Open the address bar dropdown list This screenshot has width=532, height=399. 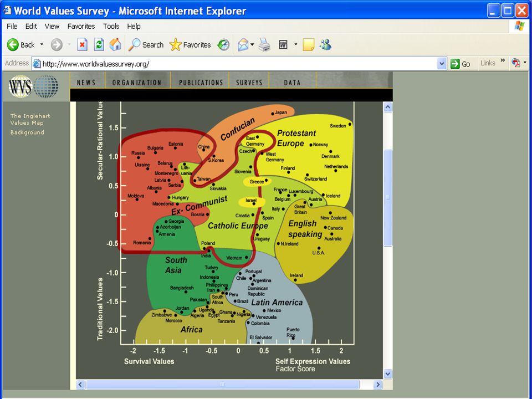(x=442, y=64)
